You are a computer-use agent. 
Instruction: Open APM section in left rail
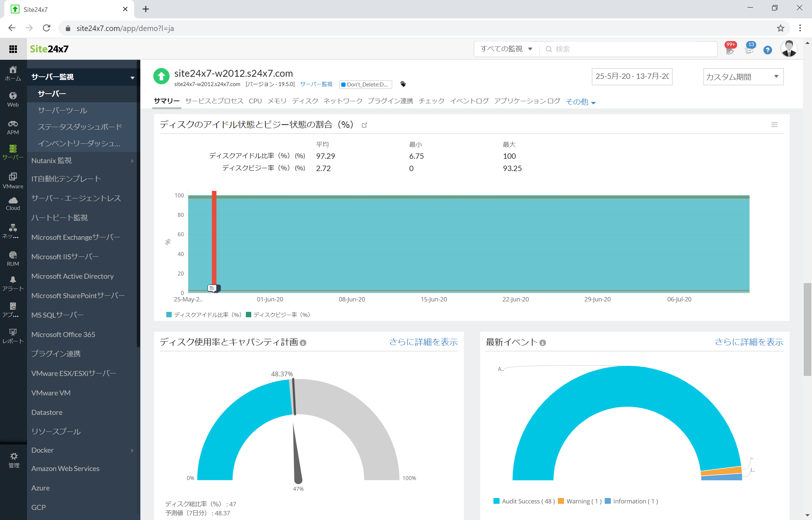coord(13,127)
